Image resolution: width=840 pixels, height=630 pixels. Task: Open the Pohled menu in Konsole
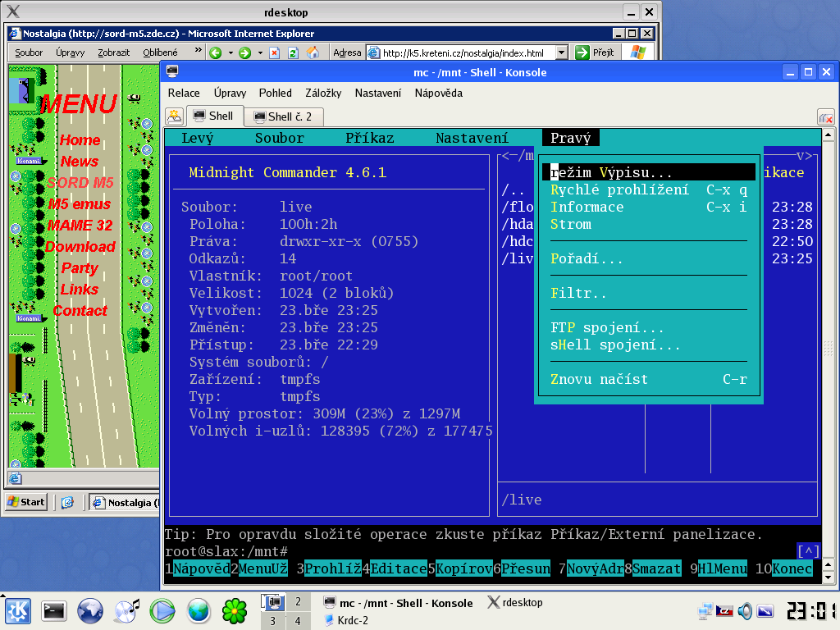[x=276, y=94]
